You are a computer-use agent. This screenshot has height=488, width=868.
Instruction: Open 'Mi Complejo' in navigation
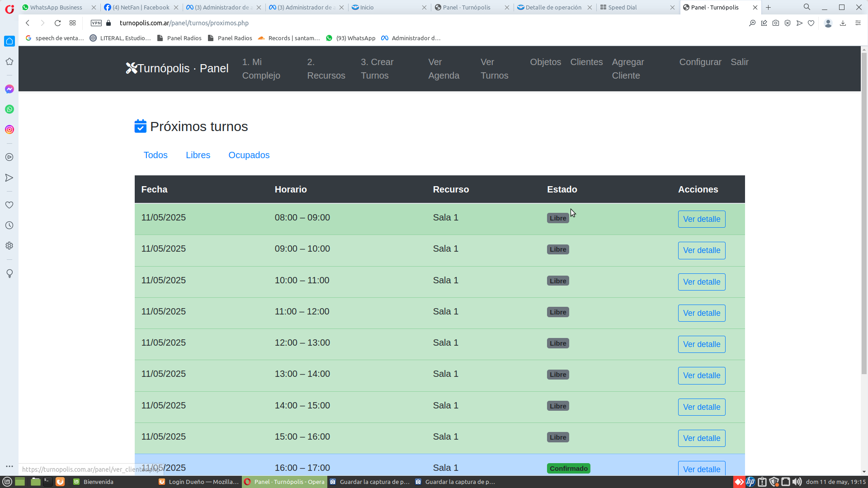point(261,69)
